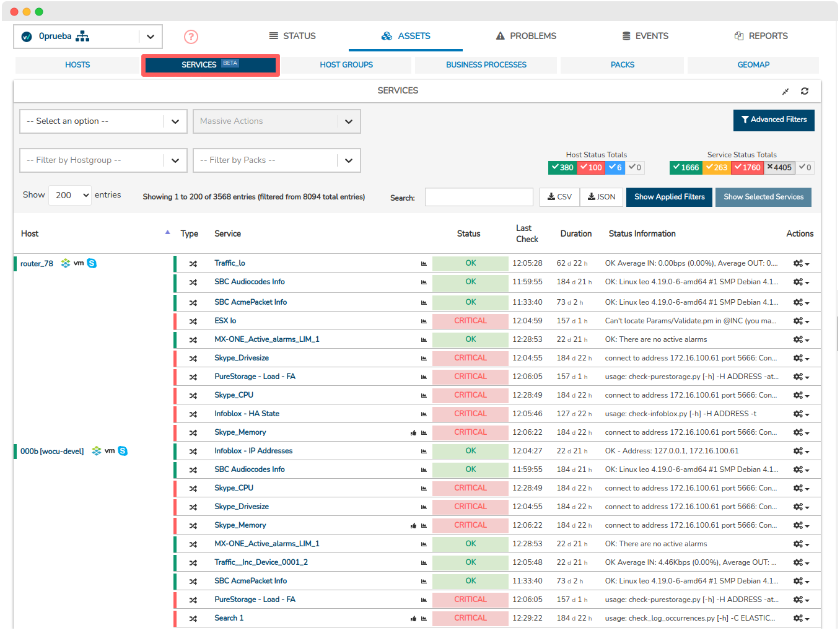This screenshot has width=840, height=633.
Task: Open the ASSETS menu
Action: pos(406,37)
